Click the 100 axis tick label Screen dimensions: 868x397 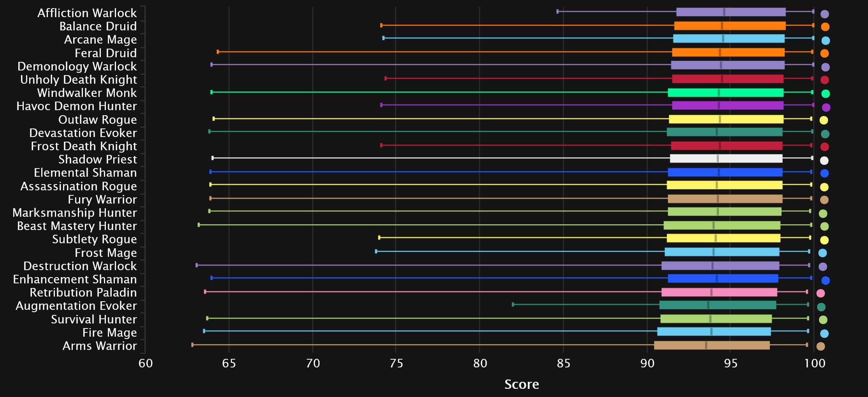pyautogui.click(x=815, y=364)
